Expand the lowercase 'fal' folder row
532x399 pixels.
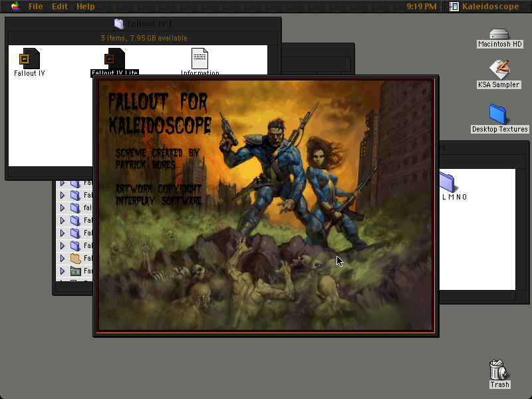[x=63, y=207]
